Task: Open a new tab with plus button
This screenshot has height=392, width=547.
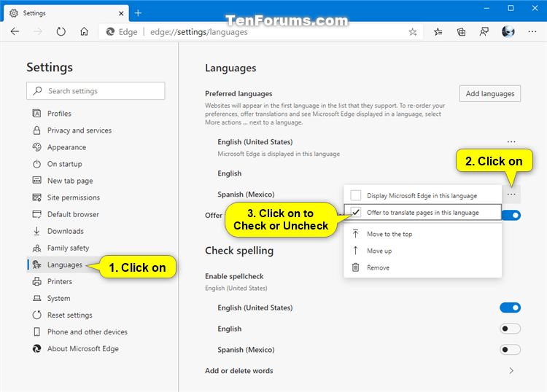Action: tap(138, 13)
